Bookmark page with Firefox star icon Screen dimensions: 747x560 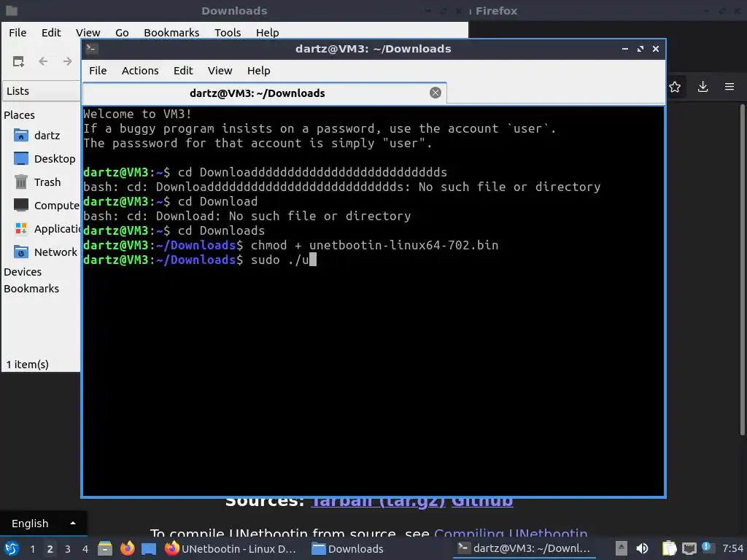tap(675, 87)
